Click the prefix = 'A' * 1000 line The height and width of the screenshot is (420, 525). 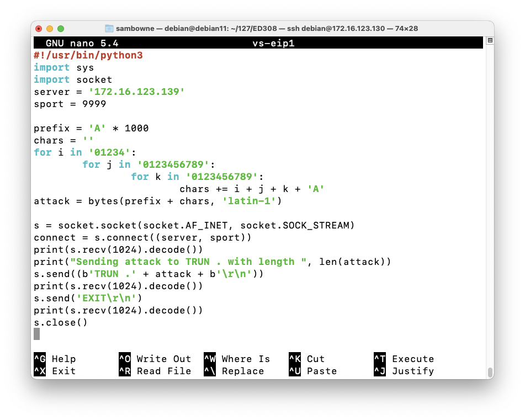tap(91, 128)
